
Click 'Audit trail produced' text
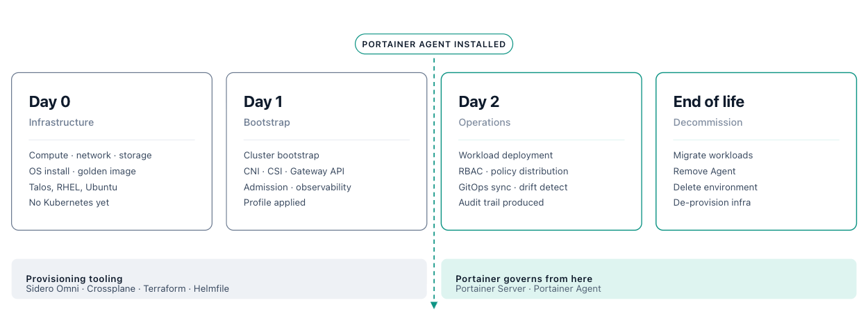click(x=501, y=203)
